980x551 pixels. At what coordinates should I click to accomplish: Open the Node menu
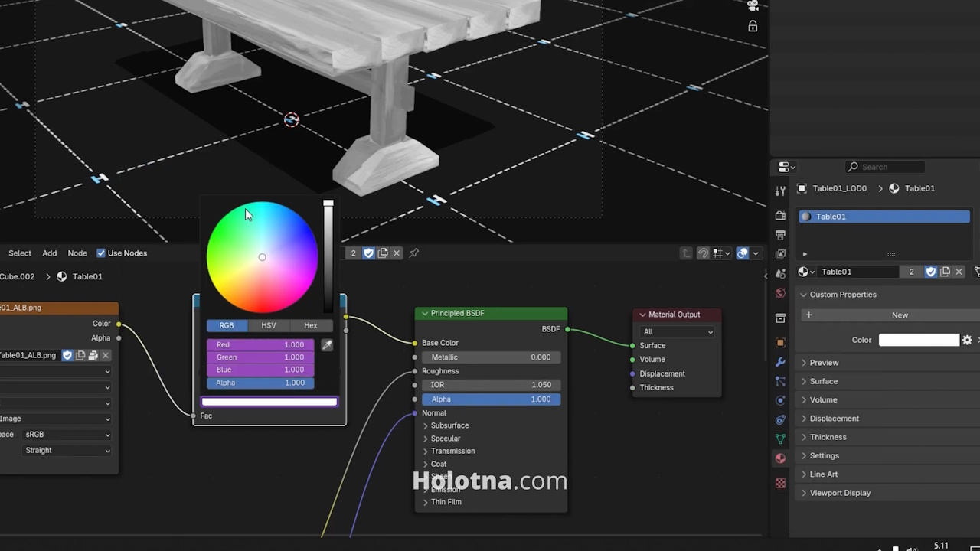[x=77, y=253]
